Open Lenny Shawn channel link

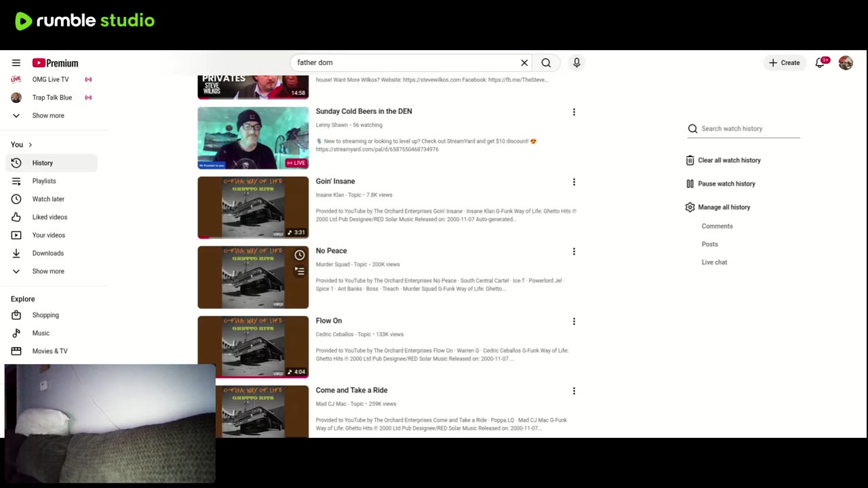[332, 125]
